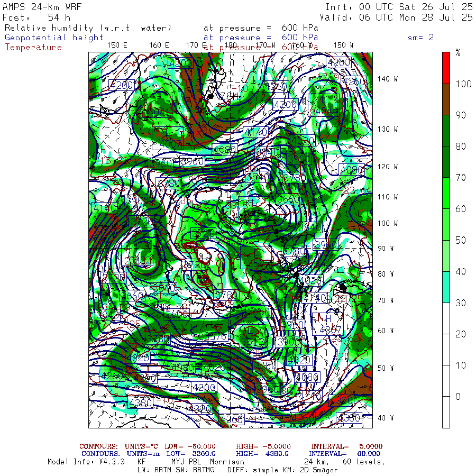The width and height of the screenshot is (476, 476).
Task: Click the 'sm= 2' smoothing text
Action: [x=420, y=38]
